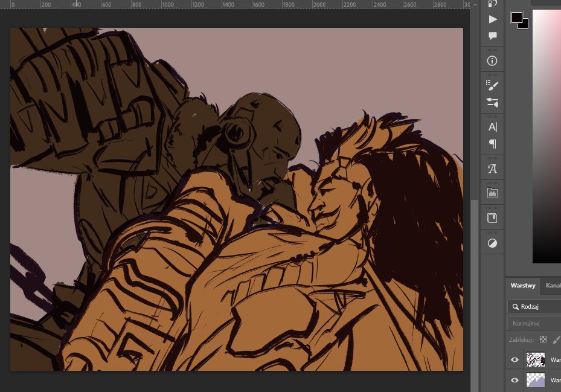Open the Brushes panel icon
The height and width of the screenshot is (392, 561).
[x=492, y=86]
